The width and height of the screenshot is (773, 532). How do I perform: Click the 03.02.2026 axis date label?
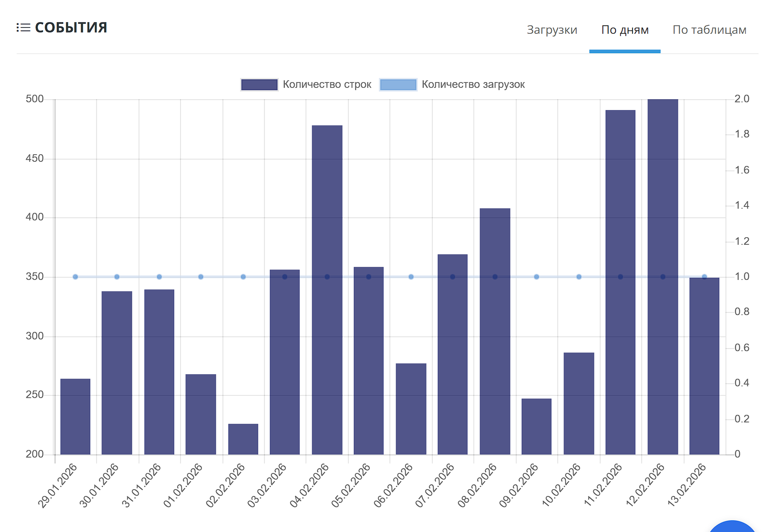point(267,486)
